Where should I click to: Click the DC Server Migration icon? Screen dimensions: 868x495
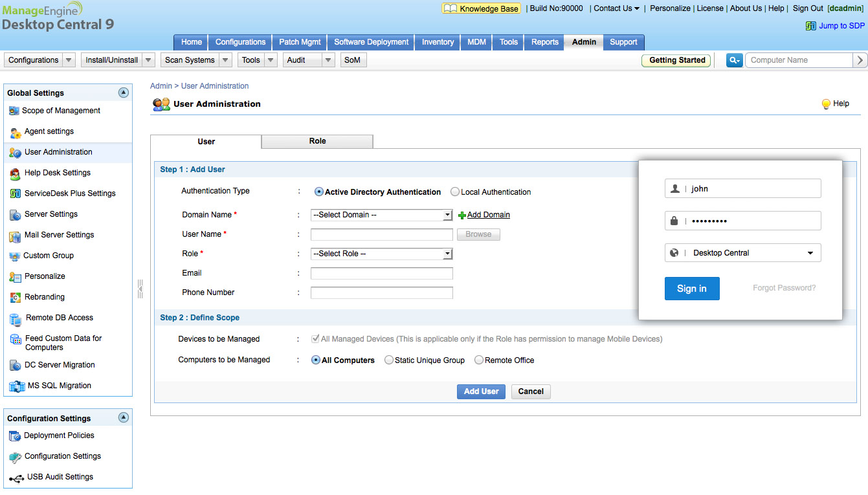tap(16, 366)
